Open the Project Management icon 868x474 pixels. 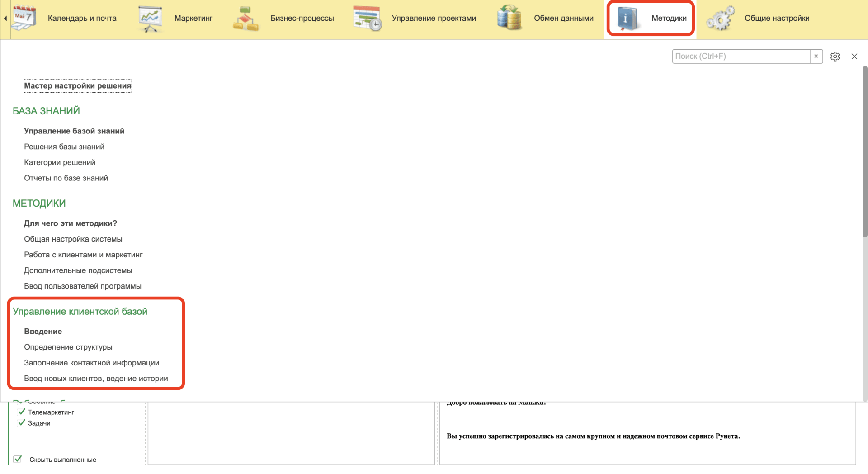[367, 19]
